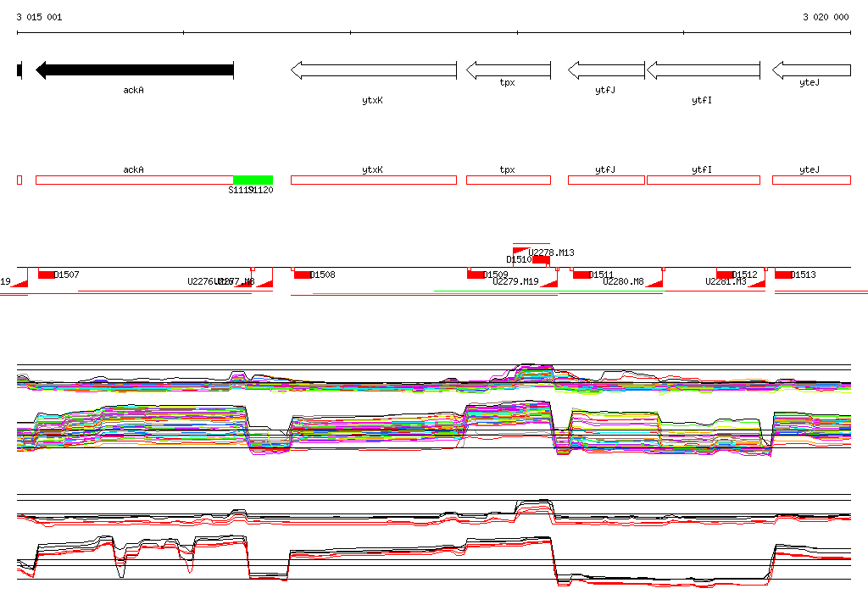Screen dimensions: 868x605
Task: Click the yteJ label above the red box
Action: (x=810, y=170)
